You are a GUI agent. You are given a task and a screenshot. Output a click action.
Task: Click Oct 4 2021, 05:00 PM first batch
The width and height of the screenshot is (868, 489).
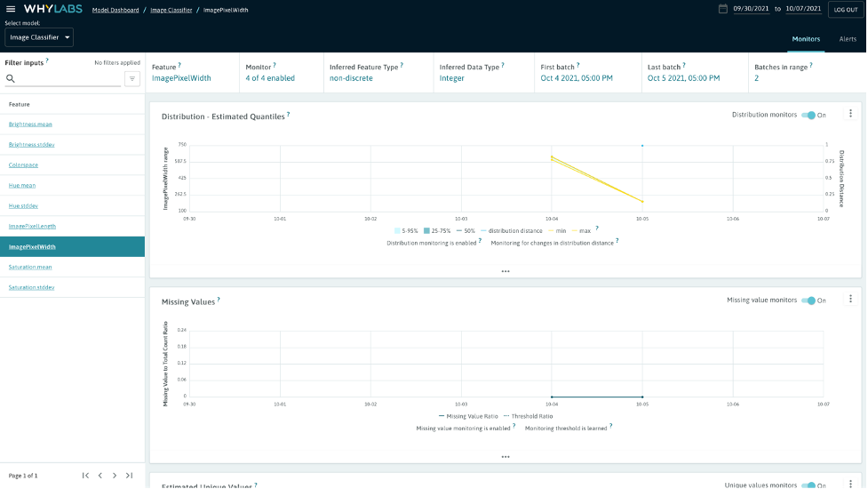(577, 78)
